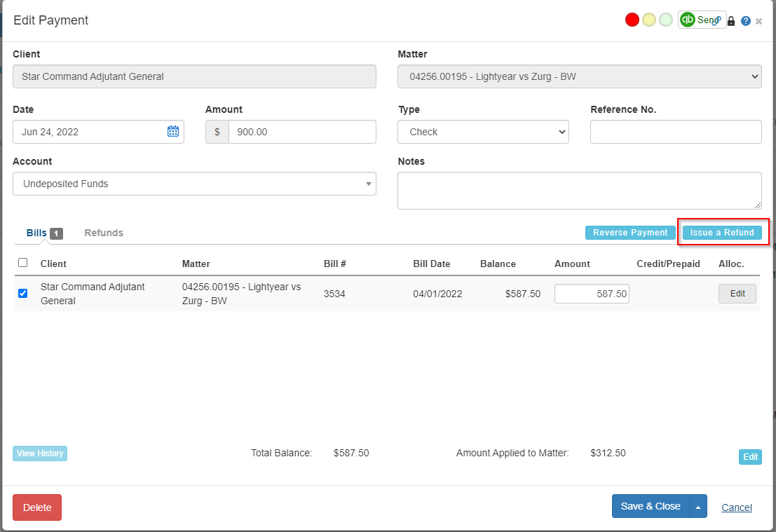Click the Credit/Prepaid column header
The height and width of the screenshot is (532, 776).
pyautogui.click(x=668, y=264)
